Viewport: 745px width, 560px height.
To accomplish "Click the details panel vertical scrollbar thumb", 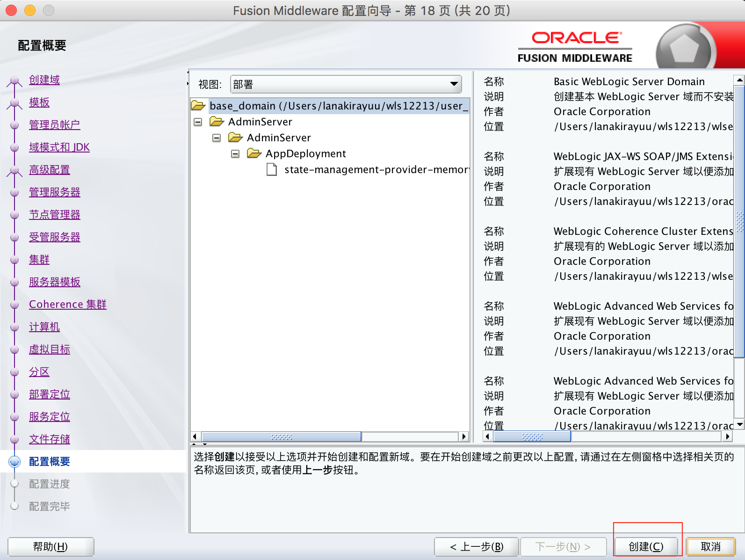I will click(x=739, y=221).
